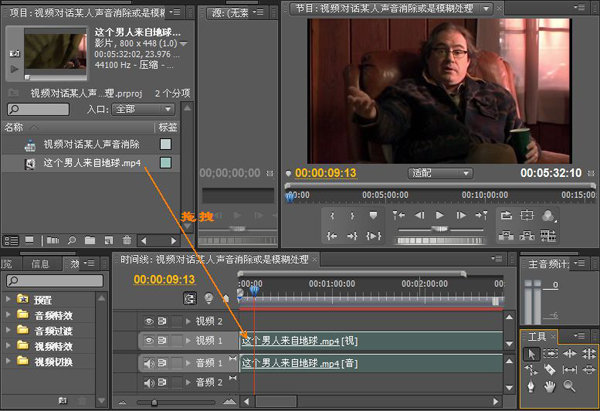
Task: Select the Selection arrow tool in Tools panel
Action: point(532,353)
